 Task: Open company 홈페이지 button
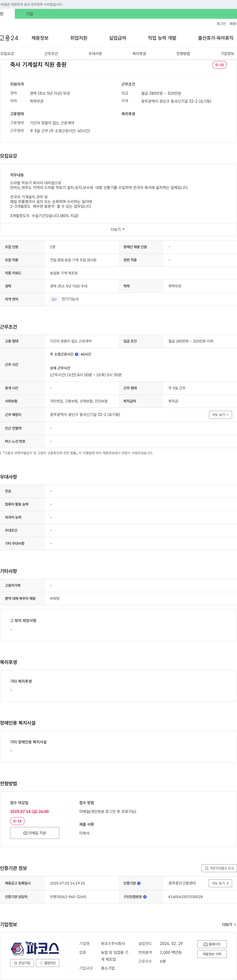tap(212, 944)
